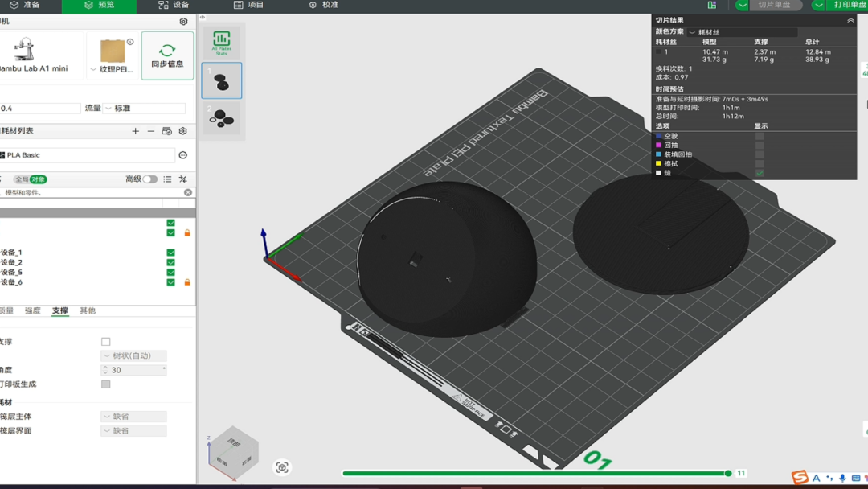Viewport: 868px width, 489px height.
Task: Switch to the 准备 tab
Action: 25,5
